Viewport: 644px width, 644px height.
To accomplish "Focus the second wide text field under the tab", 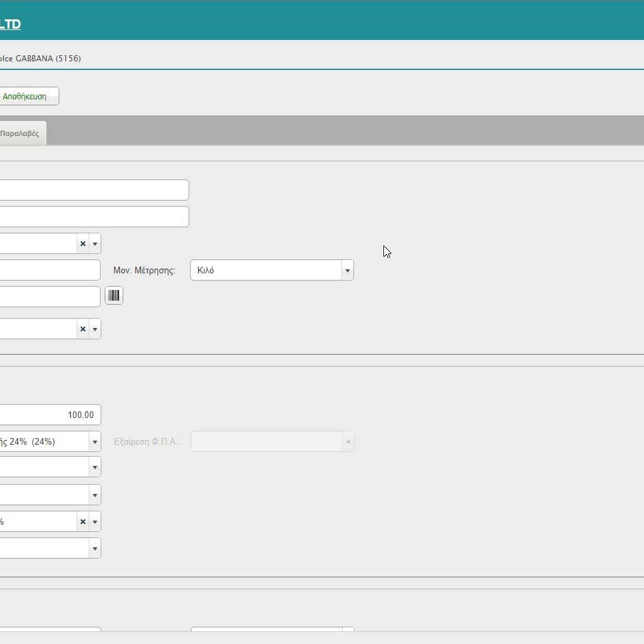I will click(x=93, y=217).
